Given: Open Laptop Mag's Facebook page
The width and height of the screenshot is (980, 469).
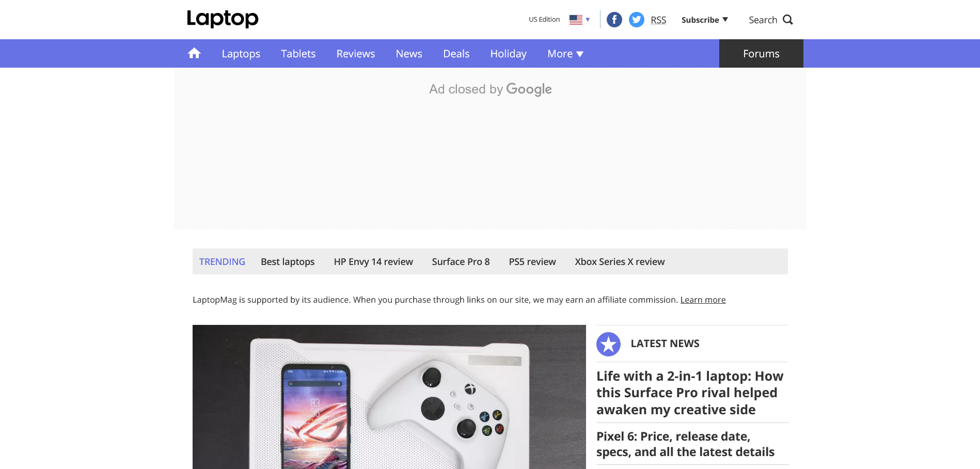Looking at the screenshot, I should click(614, 19).
